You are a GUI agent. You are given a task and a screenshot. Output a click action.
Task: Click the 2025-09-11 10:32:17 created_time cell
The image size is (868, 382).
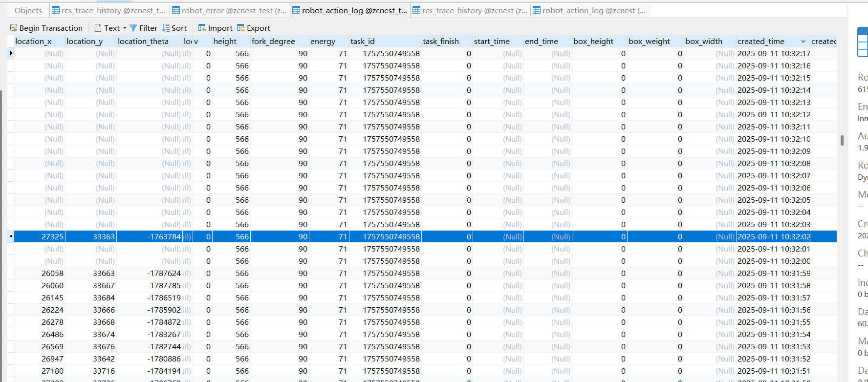773,54
